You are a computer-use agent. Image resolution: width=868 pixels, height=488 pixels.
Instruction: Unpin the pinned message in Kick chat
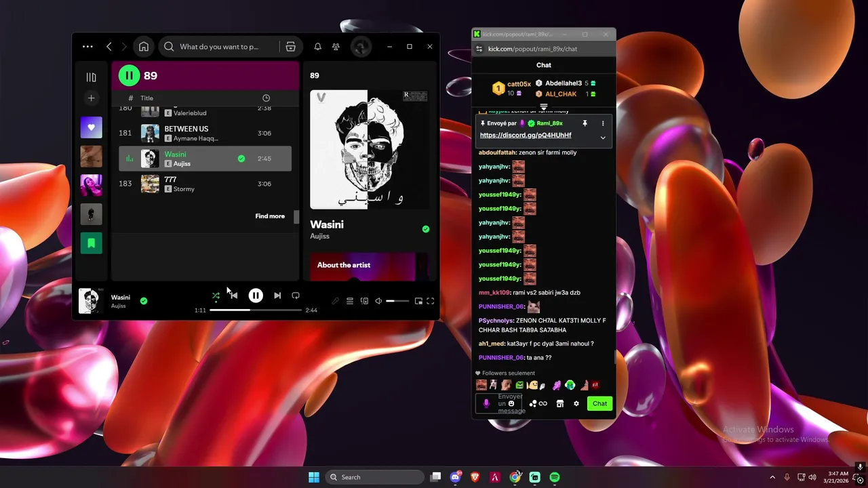(x=585, y=123)
